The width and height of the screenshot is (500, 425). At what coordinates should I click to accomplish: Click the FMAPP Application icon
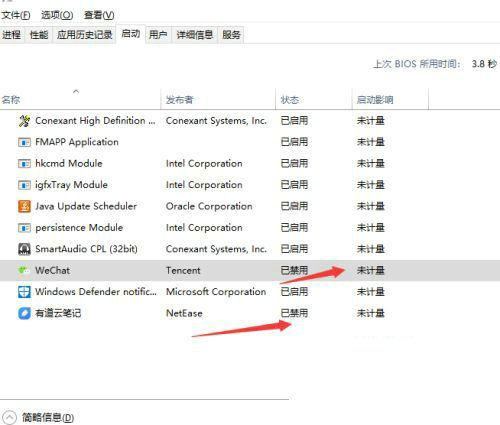pyautogui.click(x=24, y=142)
